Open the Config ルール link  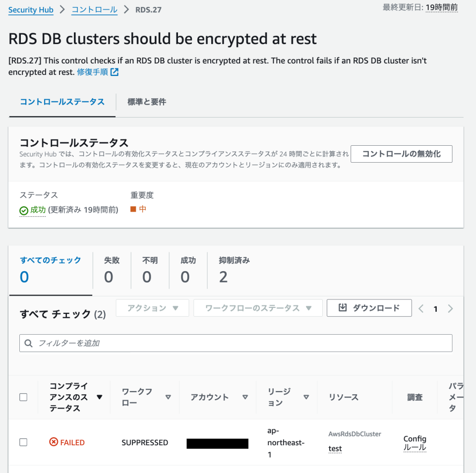(415, 443)
